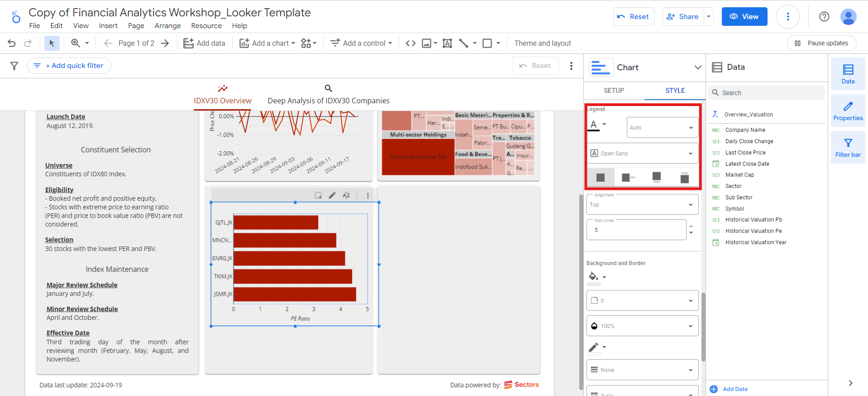Open sort AZ option on bar chart

[346, 195]
